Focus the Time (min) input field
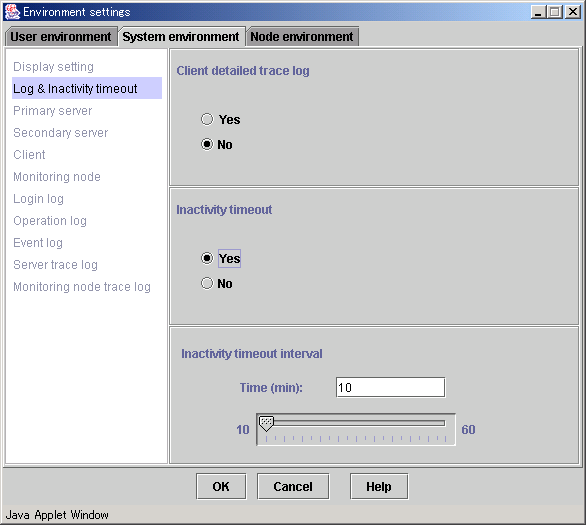Screen dimensions: 586x525 pos(390,387)
